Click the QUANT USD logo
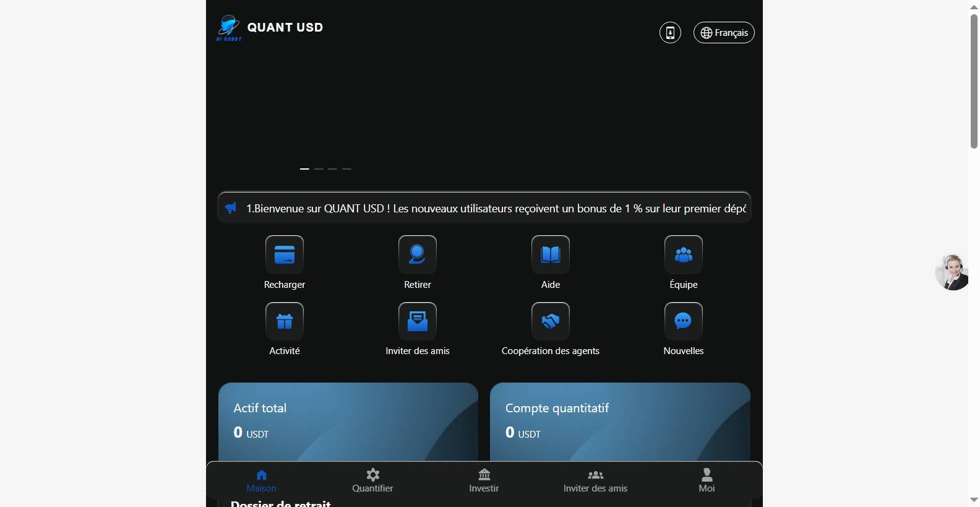 tap(270, 28)
